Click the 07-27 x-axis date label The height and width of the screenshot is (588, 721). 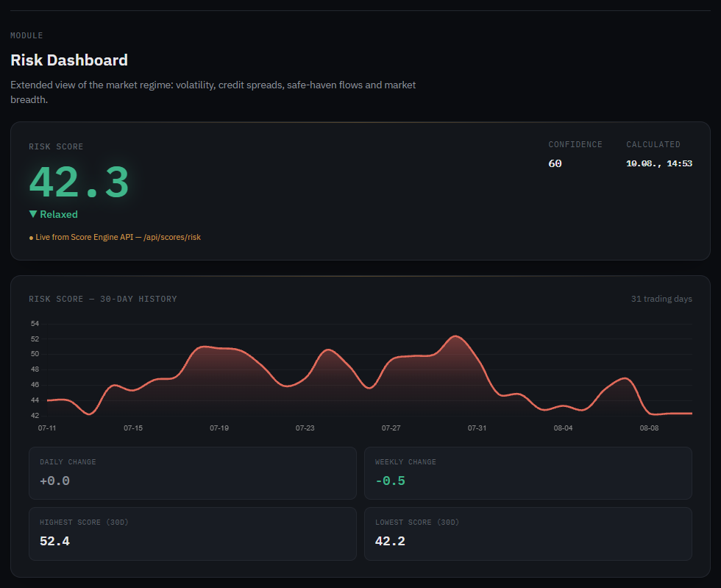point(391,428)
